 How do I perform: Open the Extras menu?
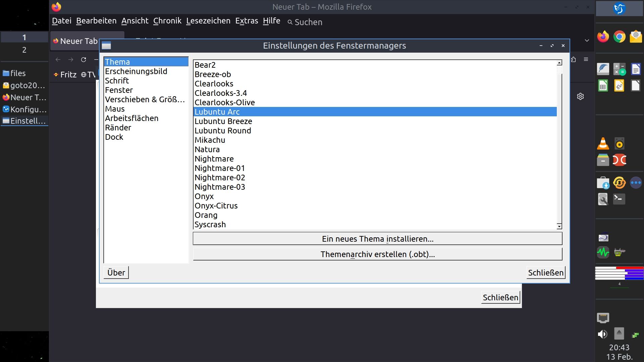(247, 21)
